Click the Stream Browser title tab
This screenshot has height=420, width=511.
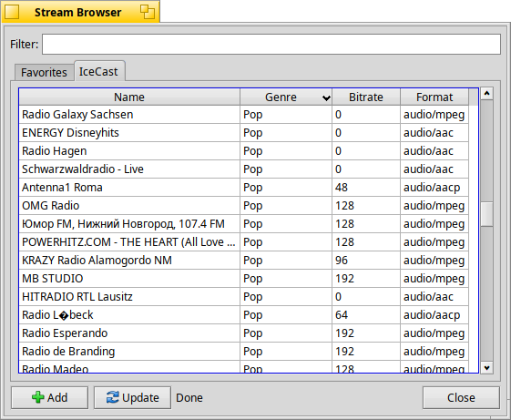click(80, 12)
